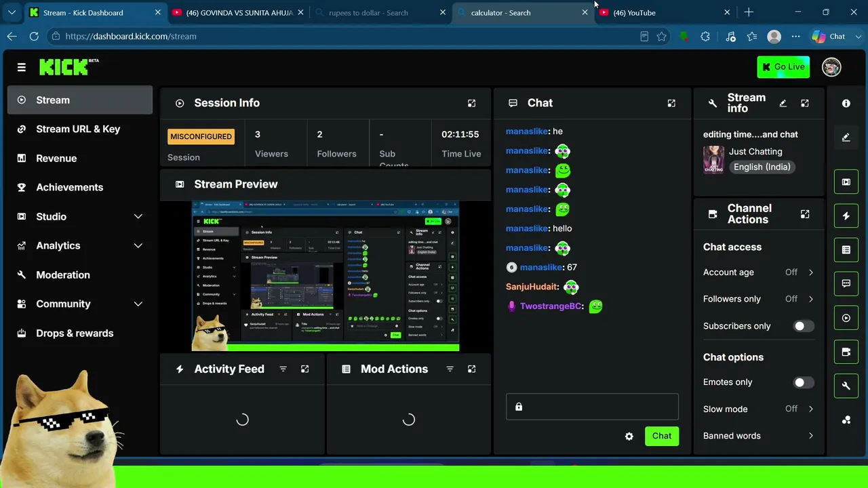Image resolution: width=868 pixels, height=488 pixels.
Task: Expand the Activity Feed panel
Action: (304, 369)
